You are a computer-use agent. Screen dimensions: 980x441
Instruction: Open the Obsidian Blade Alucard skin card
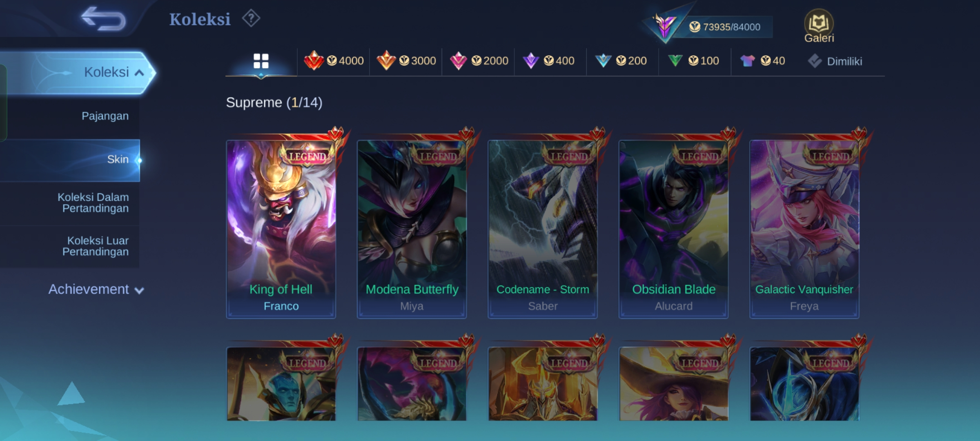click(x=673, y=229)
